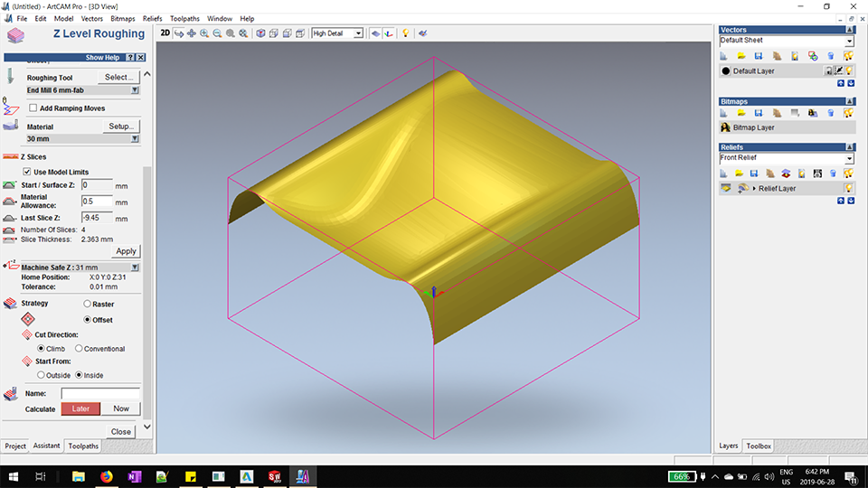The height and width of the screenshot is (488, 868).
Task: Choose Climb cut direction
Action: [x=41, y=349]
